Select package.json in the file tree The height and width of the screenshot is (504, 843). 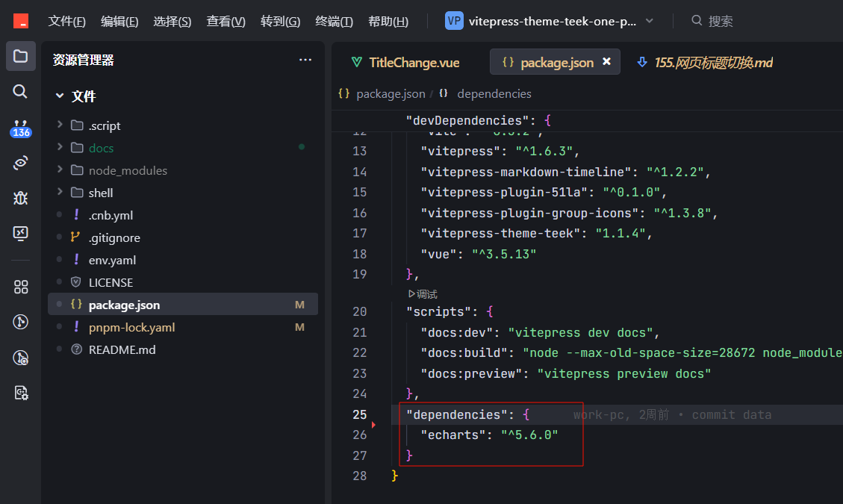(x=183, y=305)
